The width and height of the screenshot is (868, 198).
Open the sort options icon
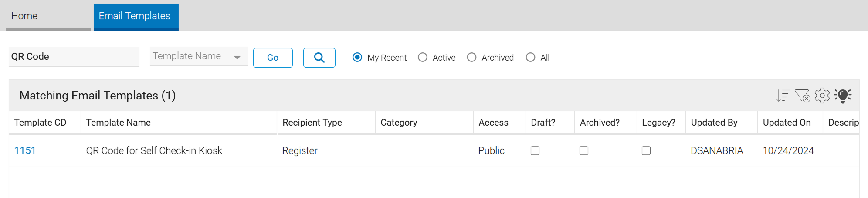point(783,96)
